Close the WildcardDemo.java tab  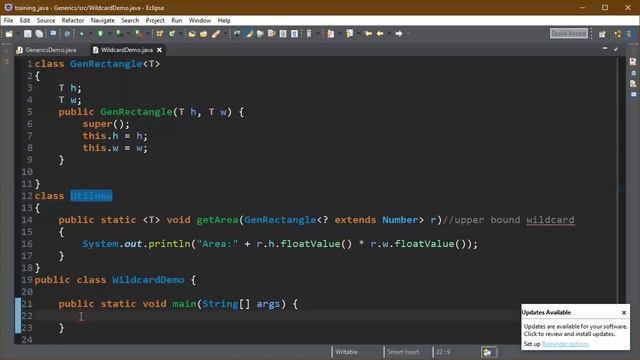tap(160, 50)
